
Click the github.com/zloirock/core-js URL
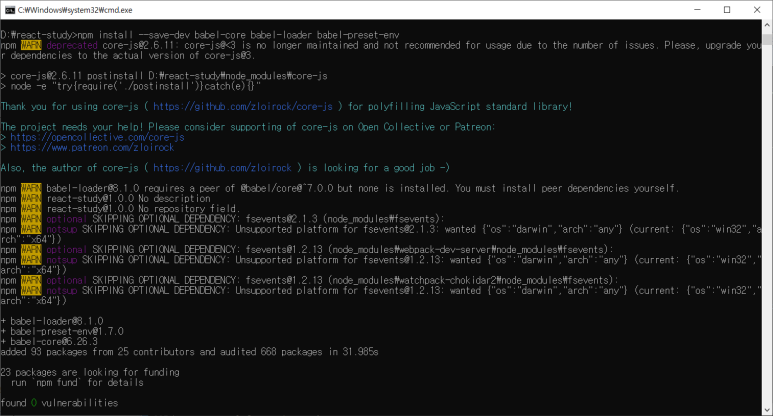(x=243, y=106)
